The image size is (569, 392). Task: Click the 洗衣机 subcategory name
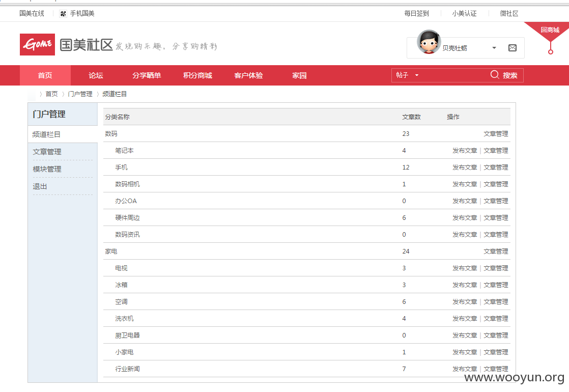tap(125, 319)
